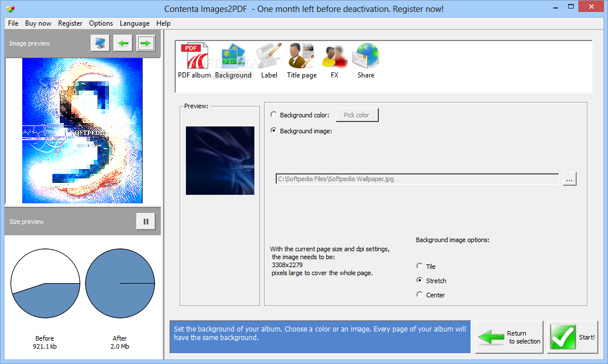Click the '3308x2279' required size text

[x=287, y=265]
